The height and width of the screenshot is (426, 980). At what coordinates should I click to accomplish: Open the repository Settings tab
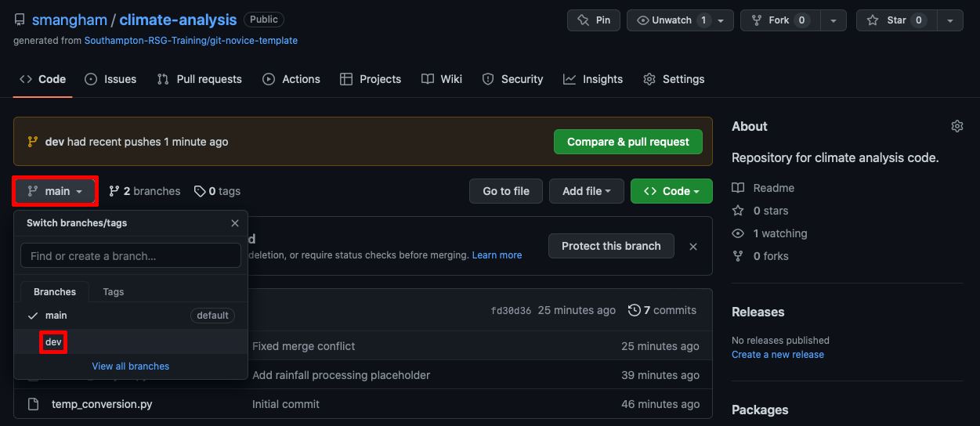[674, 79]
